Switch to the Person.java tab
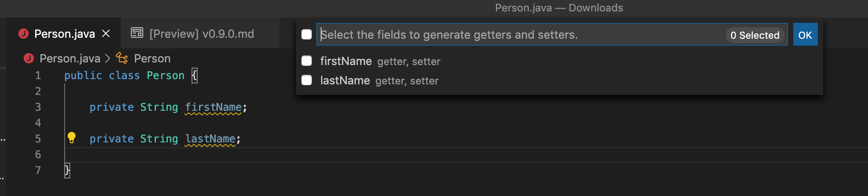The width and height of the screenshot is (868, 196). [65, 34]
